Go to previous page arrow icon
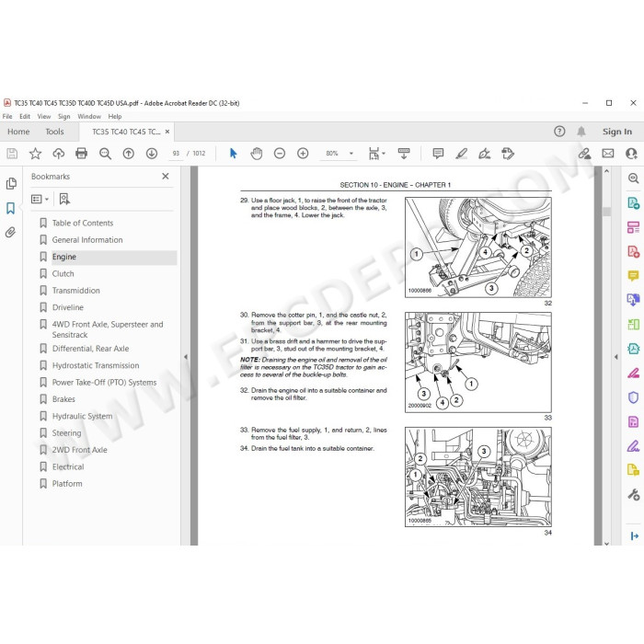The height and width of the screenshot is (644, 644). 129,154
